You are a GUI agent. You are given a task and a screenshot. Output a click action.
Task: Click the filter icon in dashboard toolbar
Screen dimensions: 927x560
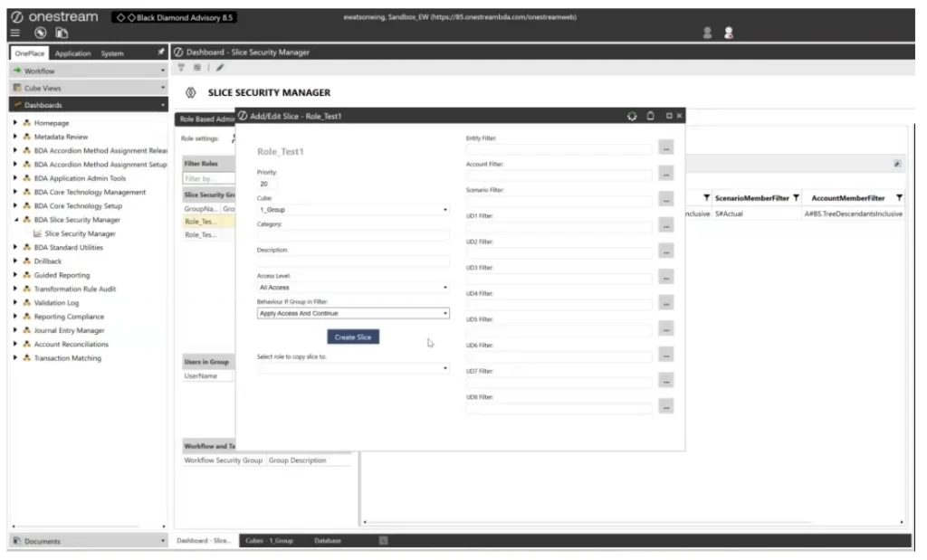coord(181,68)
